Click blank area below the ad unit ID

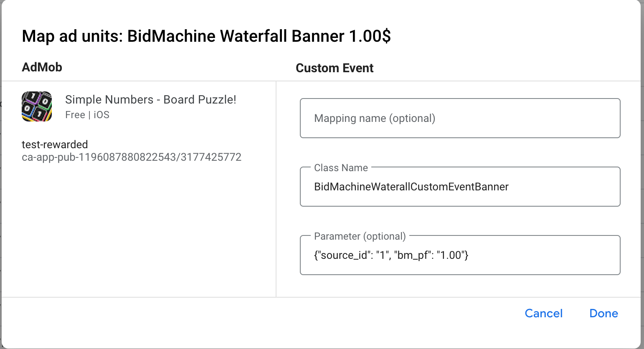[138, 230]
